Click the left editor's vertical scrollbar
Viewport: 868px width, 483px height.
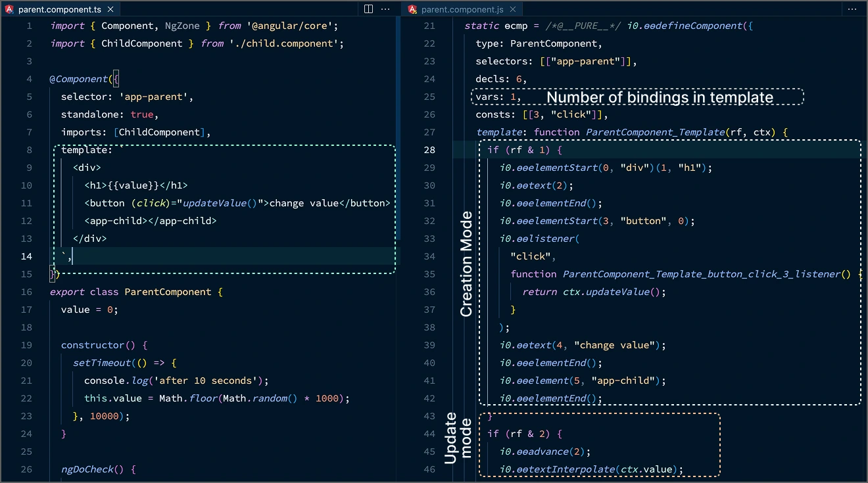point(398,131)
